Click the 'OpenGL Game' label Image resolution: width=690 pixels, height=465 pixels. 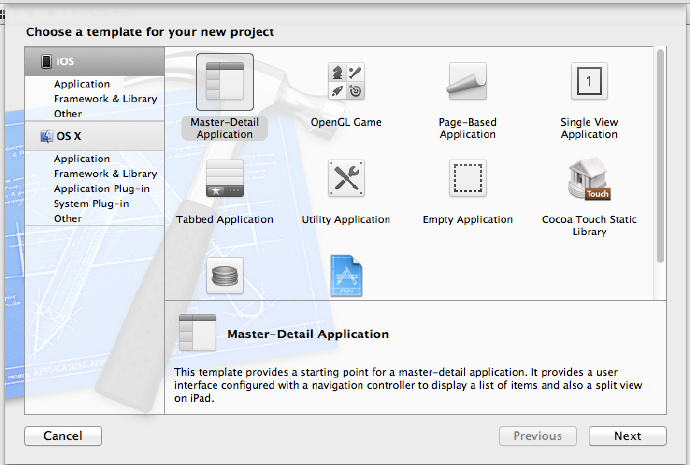(346, 122)
